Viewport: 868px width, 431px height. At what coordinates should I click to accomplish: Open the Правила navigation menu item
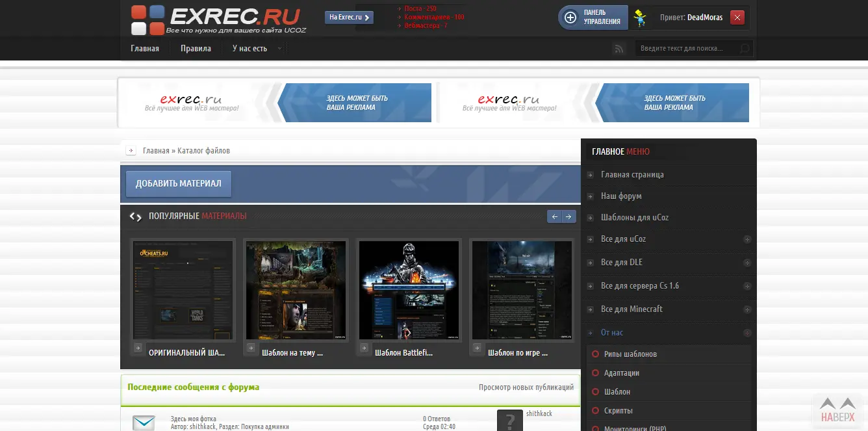(x=196, y=49)
